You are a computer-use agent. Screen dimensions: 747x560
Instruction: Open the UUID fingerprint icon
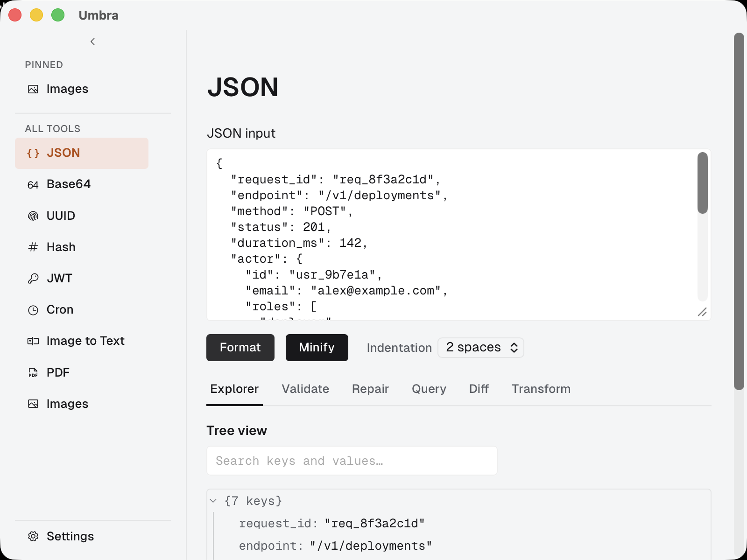pyautogui.click(x=33, y=216)
